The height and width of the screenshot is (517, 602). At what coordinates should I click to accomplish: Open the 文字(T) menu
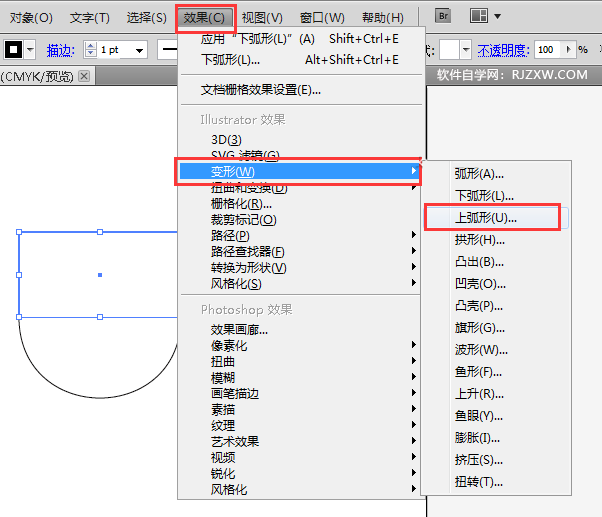pyautogui.click(x=90, y=18)
